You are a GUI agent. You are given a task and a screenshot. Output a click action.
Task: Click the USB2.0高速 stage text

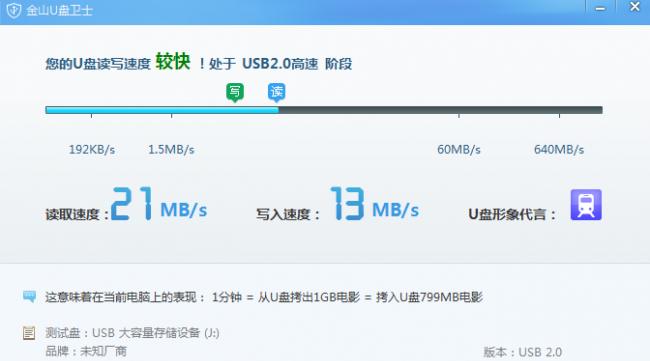280,64
